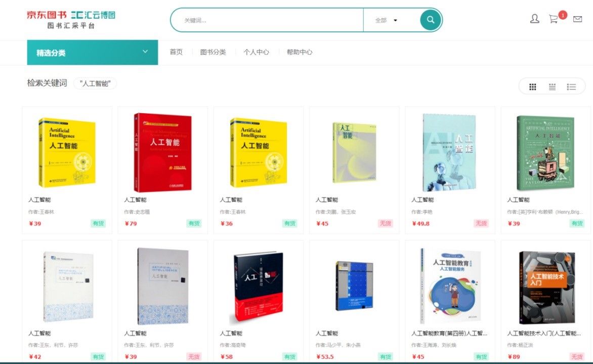The width and height of the screenshot is (593, 364).
Task: Open the shopping cart icon
Action: (554, 19)
